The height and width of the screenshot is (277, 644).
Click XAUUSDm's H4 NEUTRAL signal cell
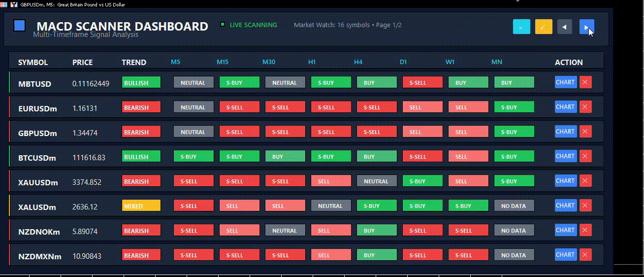[377, 181]
